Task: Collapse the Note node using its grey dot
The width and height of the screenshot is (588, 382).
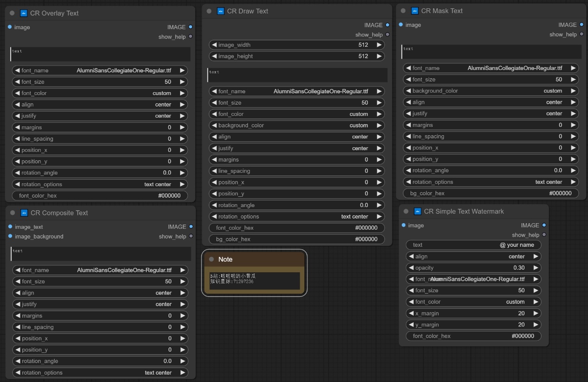Action: coord(211,259)
